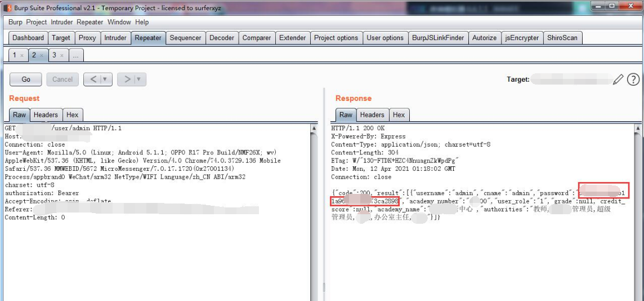Add a new Repeater tab with the ... tab

click(x=75, y=55)
